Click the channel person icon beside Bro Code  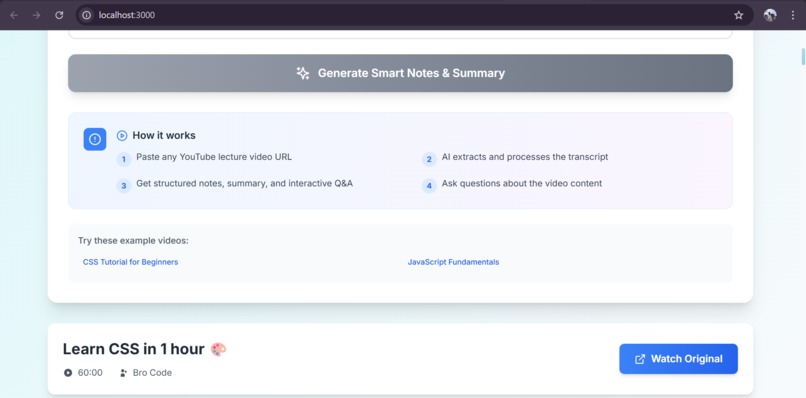(x=123, y=373)
